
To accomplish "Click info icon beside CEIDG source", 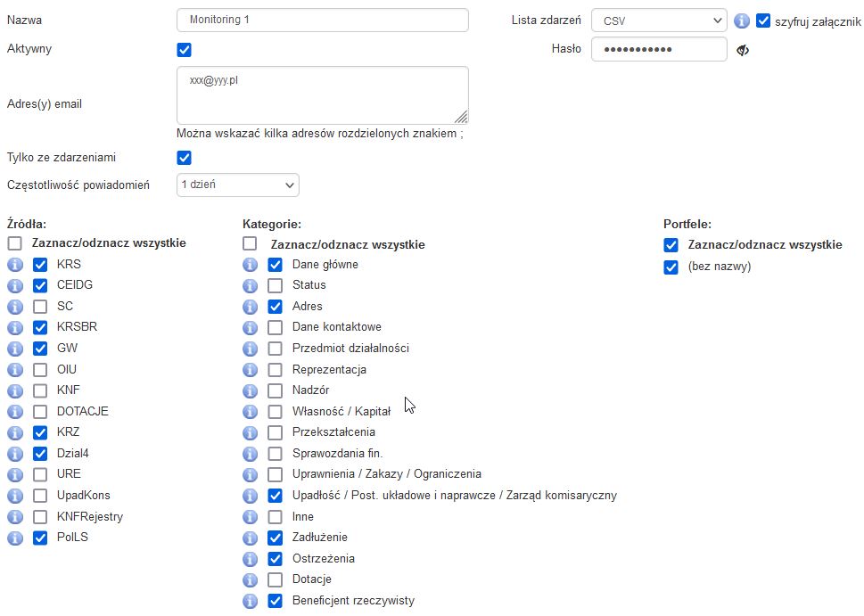I will [14, 285].
